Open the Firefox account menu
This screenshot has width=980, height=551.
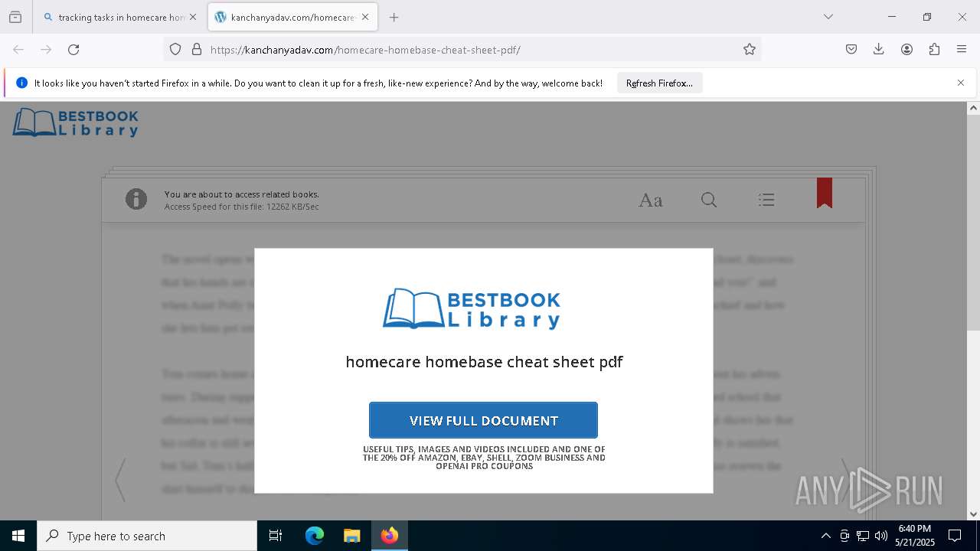click(906, 50)
